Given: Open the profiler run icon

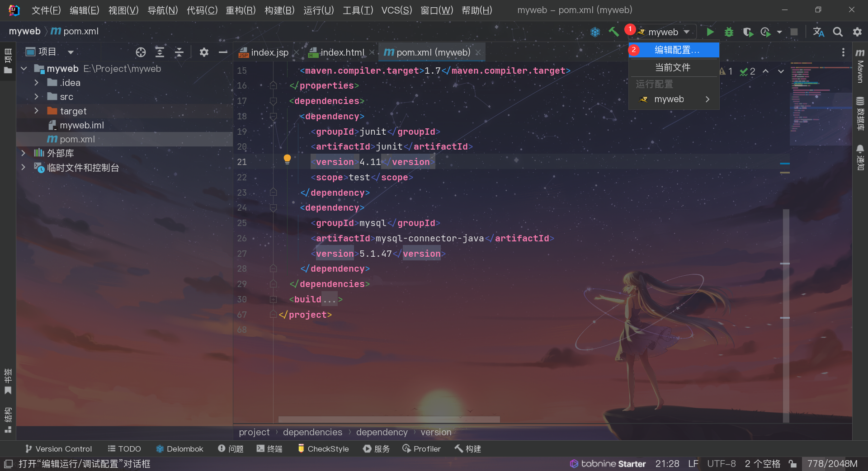Looking at the screenshot, I should click(765, 32).
